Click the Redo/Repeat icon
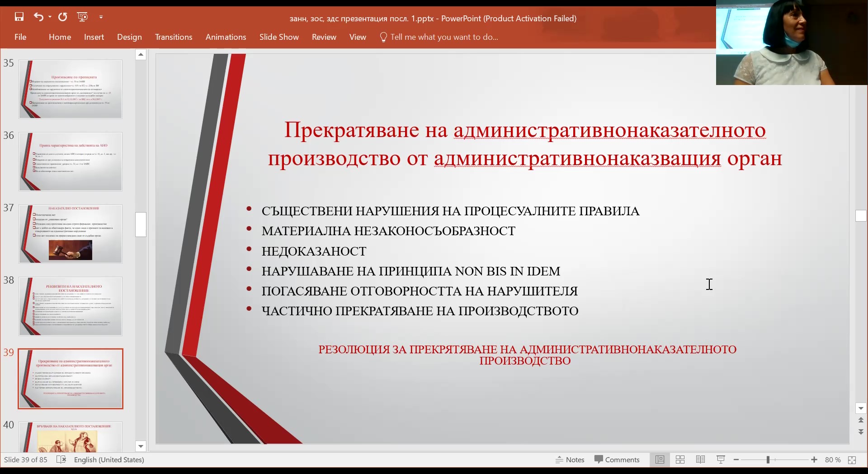 click(63, 17)
